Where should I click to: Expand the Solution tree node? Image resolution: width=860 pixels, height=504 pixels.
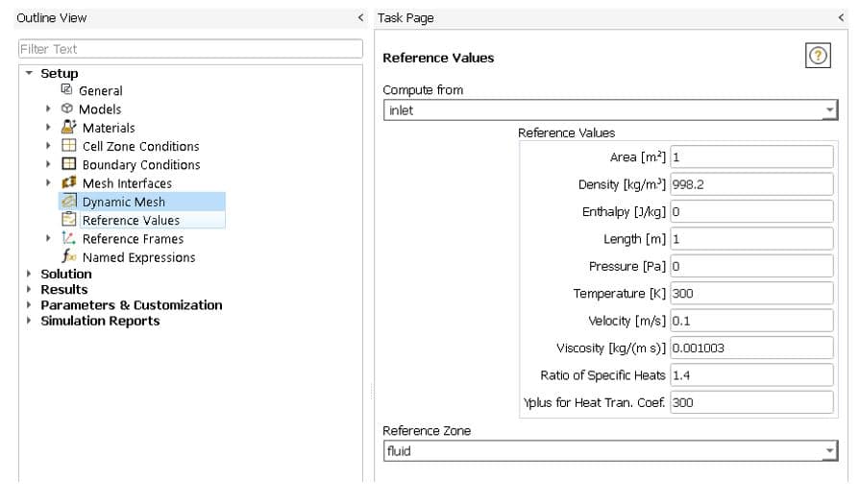[x=29, y=275]
